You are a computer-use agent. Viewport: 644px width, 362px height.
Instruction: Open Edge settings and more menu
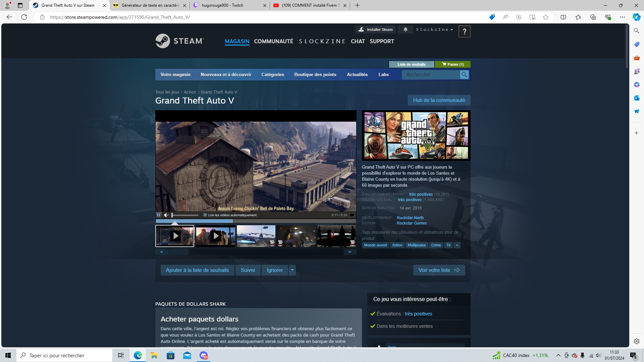point(623,17)
